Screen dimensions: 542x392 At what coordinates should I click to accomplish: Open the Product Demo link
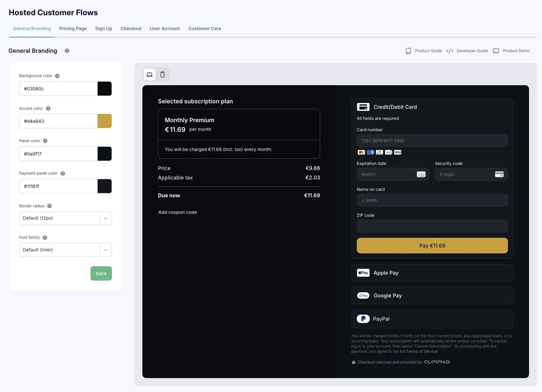point(516,51)
